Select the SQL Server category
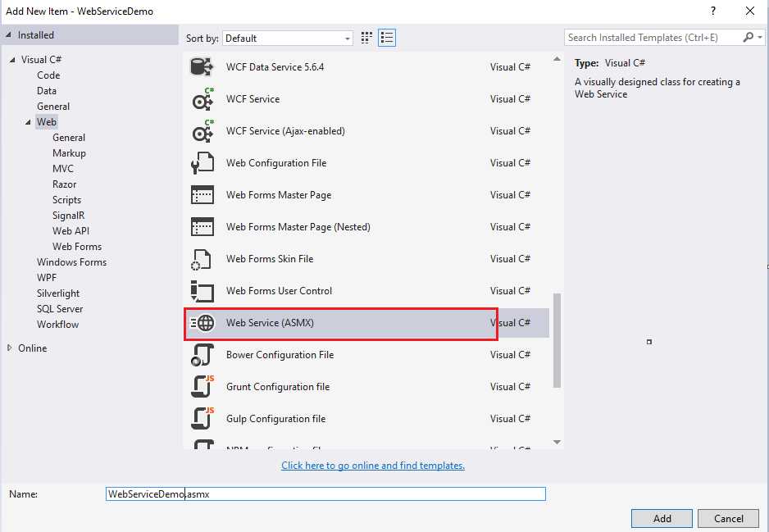The image size is (769, 532). click(x=60, y=309)
